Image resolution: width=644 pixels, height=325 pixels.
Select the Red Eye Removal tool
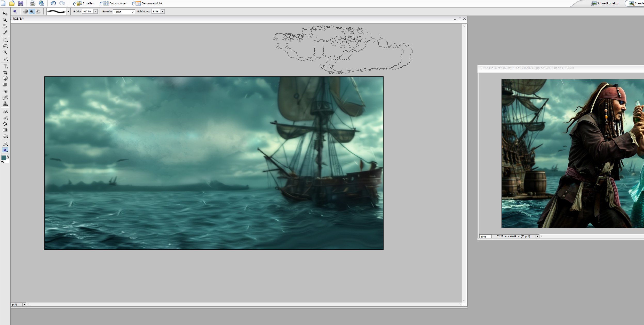(5, 91)
